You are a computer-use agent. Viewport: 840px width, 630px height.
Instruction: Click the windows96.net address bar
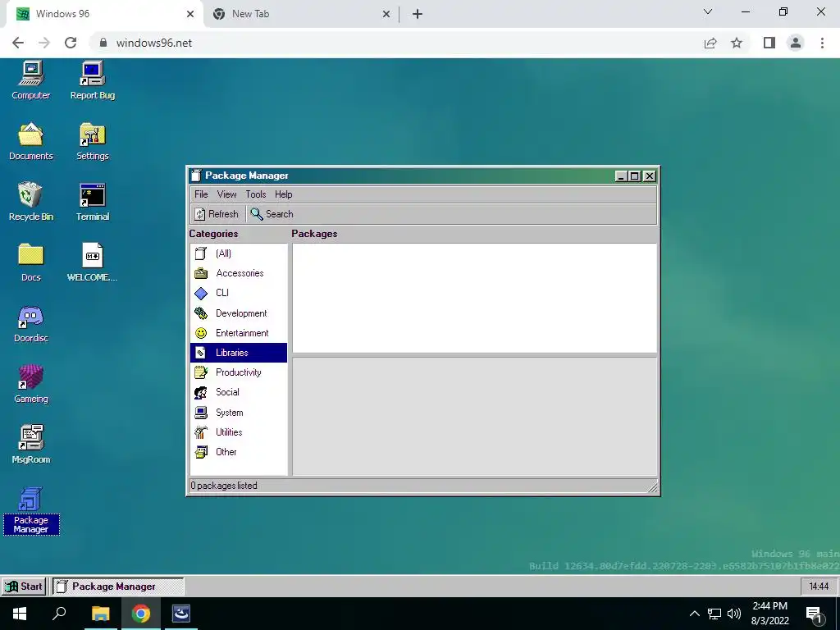[396, 43]
